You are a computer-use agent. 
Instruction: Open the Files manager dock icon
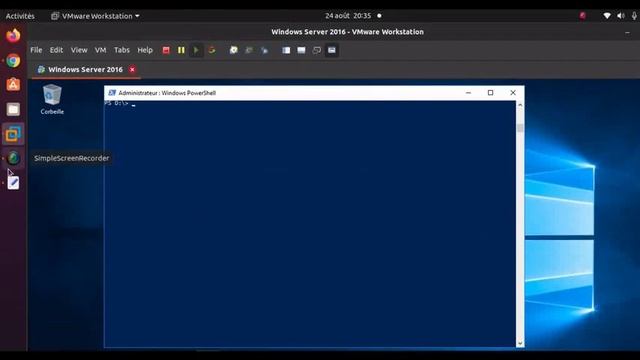click(x=13, y=109)
